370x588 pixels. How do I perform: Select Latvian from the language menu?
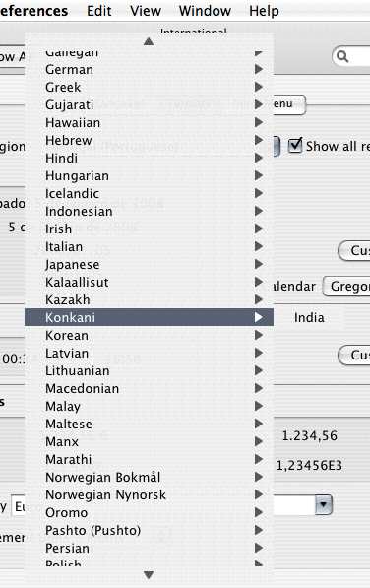tap(149, 353)
